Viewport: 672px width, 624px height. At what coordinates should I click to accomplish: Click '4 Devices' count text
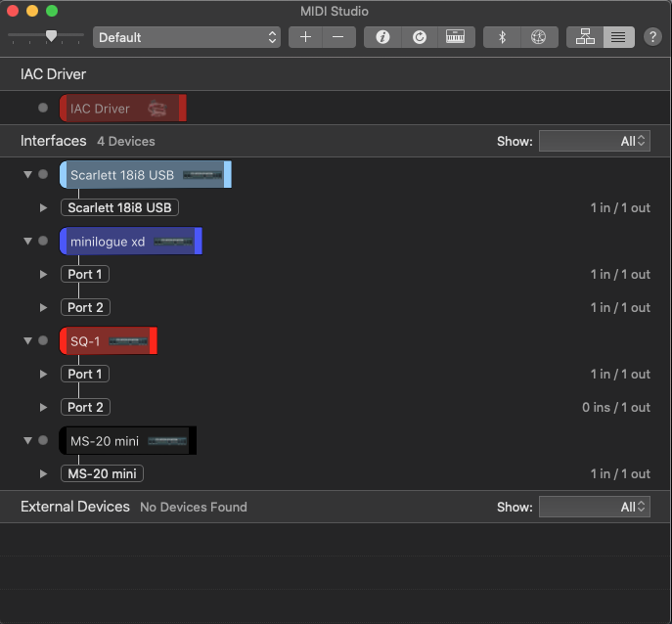[126, 142]
